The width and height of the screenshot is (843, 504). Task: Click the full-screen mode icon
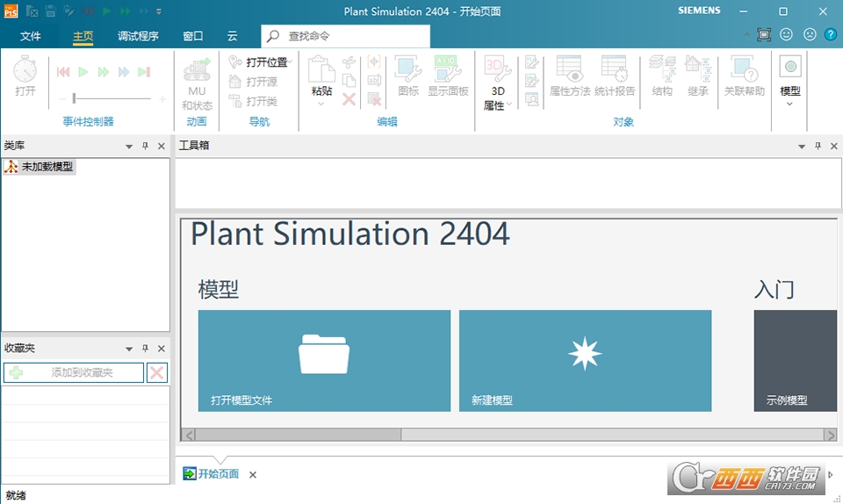[x=764, y=35]
